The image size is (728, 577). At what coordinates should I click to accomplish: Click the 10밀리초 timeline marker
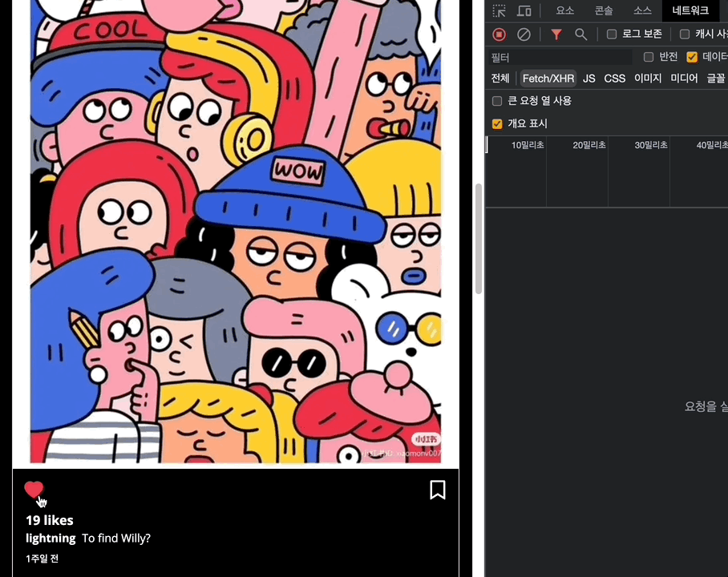(x=528, y=145)
